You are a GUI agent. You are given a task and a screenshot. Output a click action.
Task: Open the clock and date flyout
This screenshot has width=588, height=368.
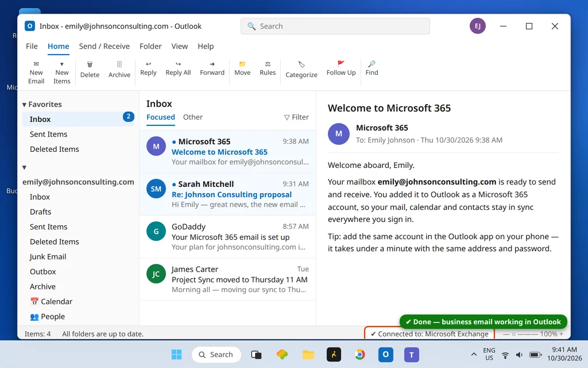click(x=564, y=354)
